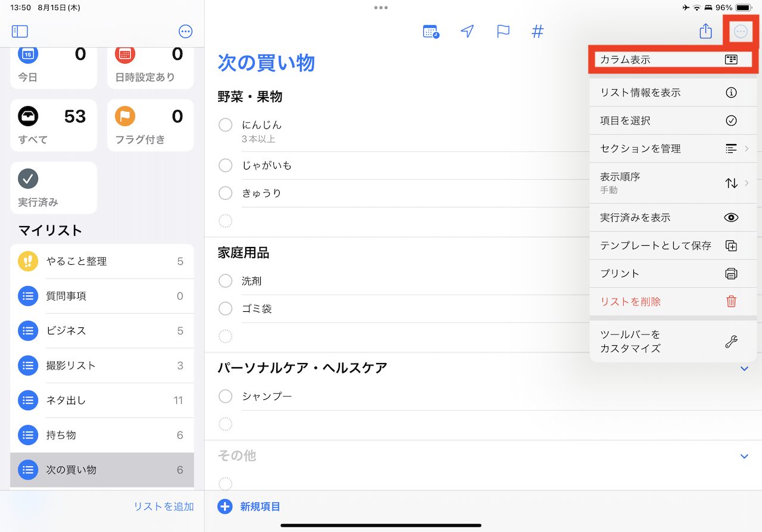
Task: Select リストを削除 menu item
Action: click(x=673, y=302)
